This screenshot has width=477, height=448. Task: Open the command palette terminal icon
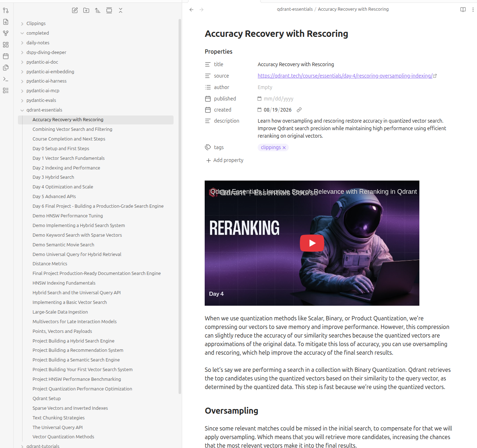(x=6, y=79)
